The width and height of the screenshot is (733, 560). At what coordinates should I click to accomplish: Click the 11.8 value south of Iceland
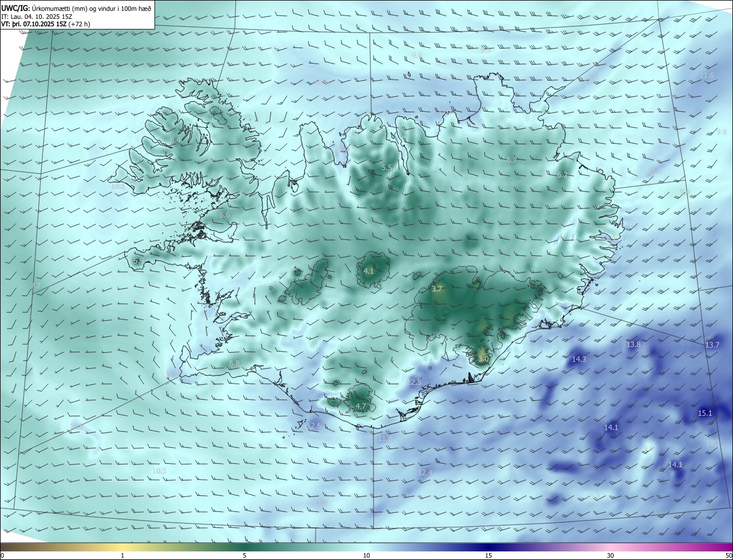(x=385, y=439)
